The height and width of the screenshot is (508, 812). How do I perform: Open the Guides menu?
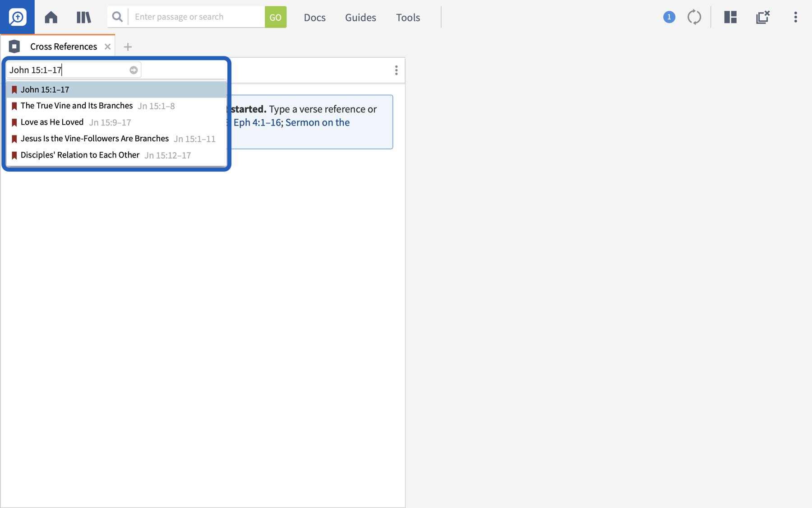(360, 18)
